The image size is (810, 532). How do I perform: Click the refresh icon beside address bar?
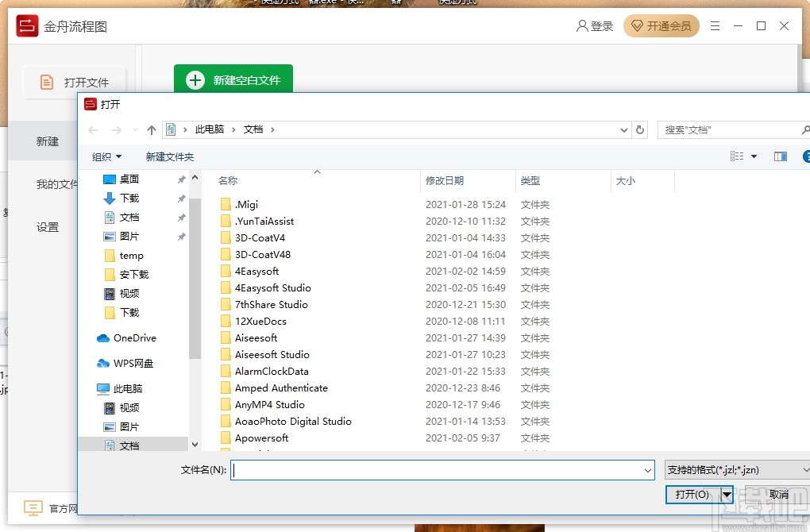[640, 130]
